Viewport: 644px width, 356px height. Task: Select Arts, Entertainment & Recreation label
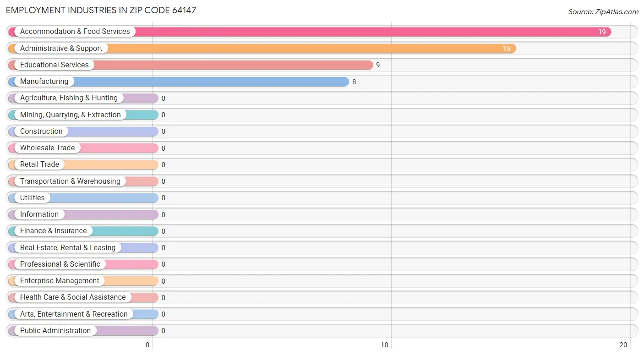tap(74, 314)
